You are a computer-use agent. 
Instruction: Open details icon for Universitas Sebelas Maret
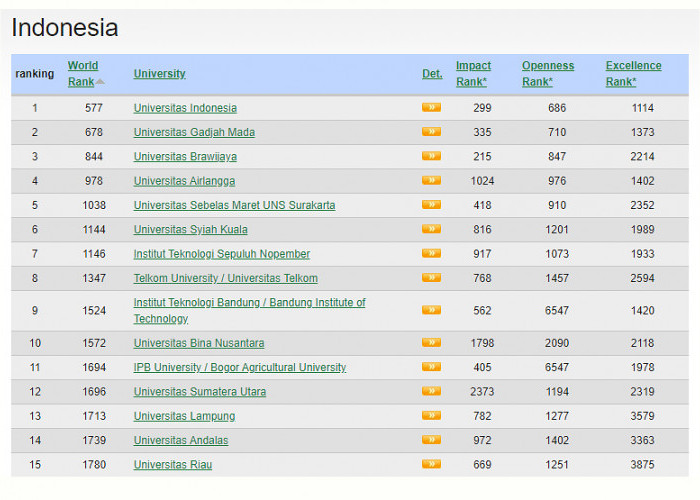pyautogui.click(x=431, y=204)
